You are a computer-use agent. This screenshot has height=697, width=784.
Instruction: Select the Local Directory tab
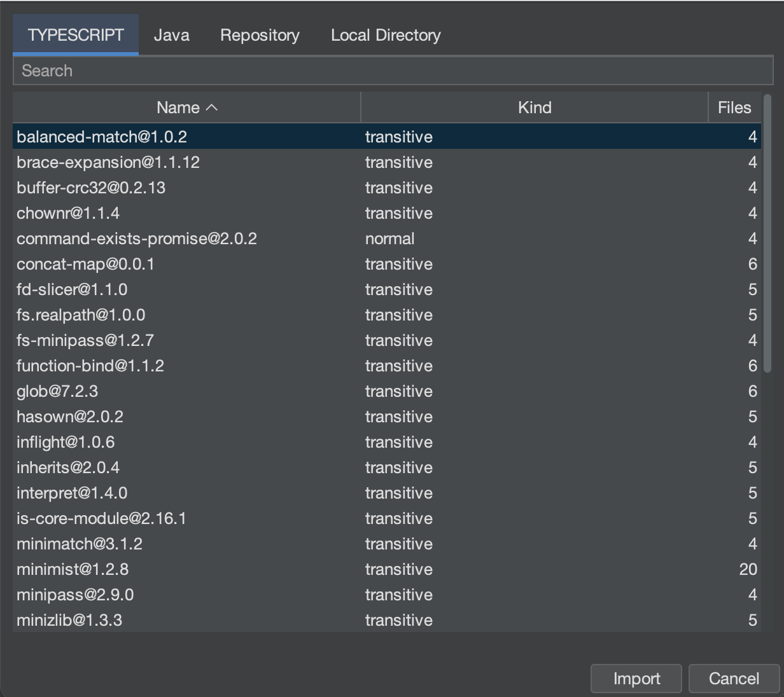pyautogui.click(x=386, y=35)
